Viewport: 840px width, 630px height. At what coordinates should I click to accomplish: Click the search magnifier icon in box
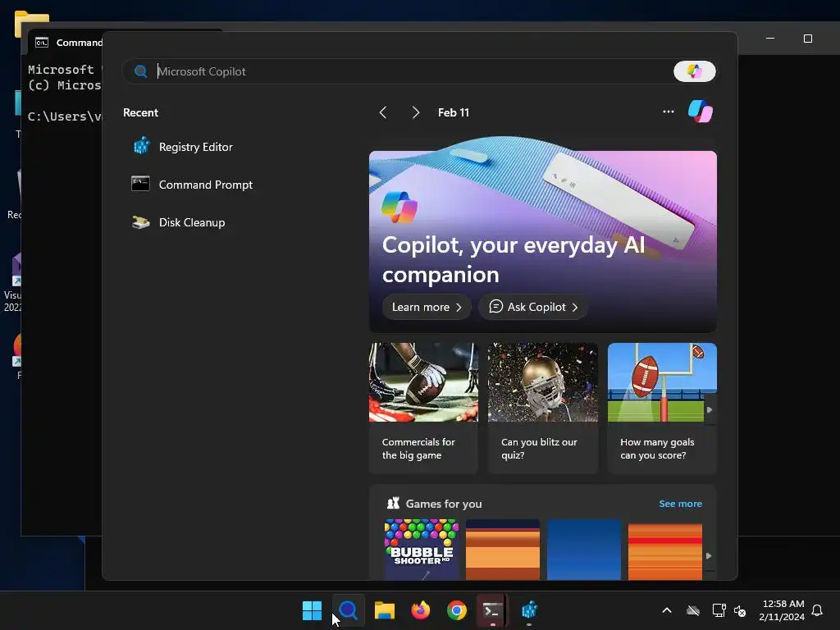point(141,71)
